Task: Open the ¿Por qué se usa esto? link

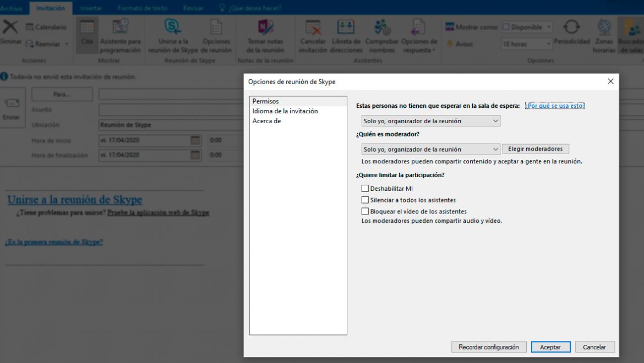Action: tap(555, 106)
